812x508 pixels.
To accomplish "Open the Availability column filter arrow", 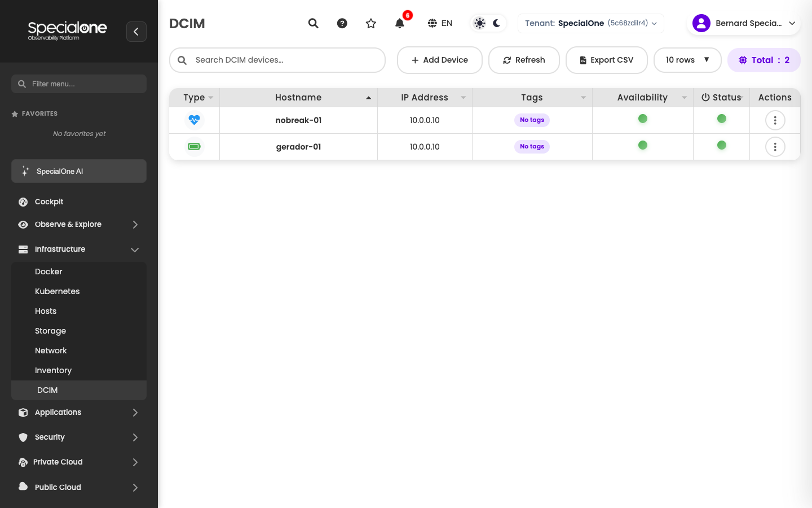I will click(685, 98).
